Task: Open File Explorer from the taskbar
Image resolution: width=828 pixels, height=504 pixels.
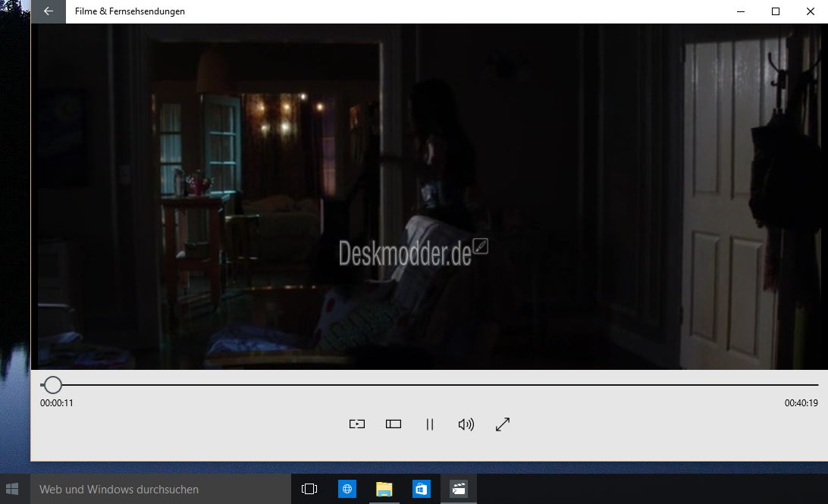Action: 384,490
